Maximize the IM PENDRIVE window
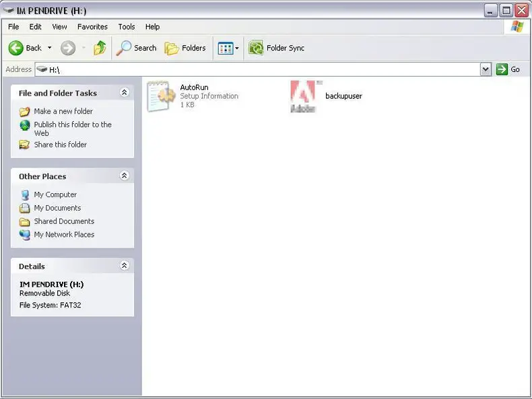 pos(506,11)
